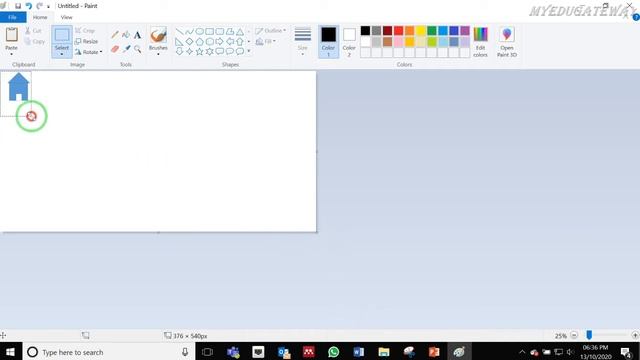The width and height of the screenshot is (640, 360).
Task: Pick the red color swatch
Action: [x=398, y=31]
